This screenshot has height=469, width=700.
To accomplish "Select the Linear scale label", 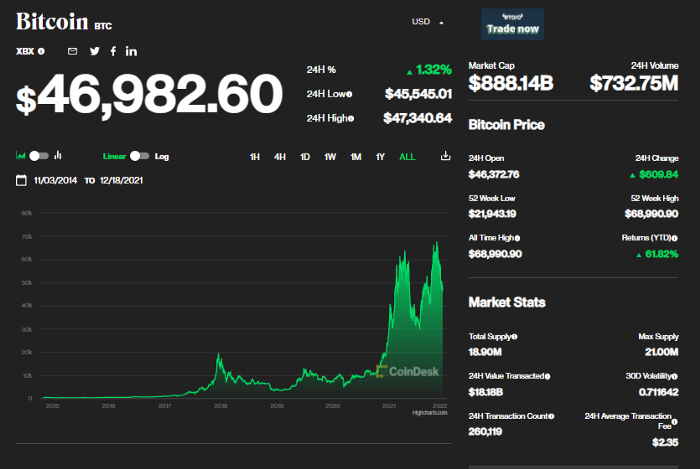I will tap(114, 156).
